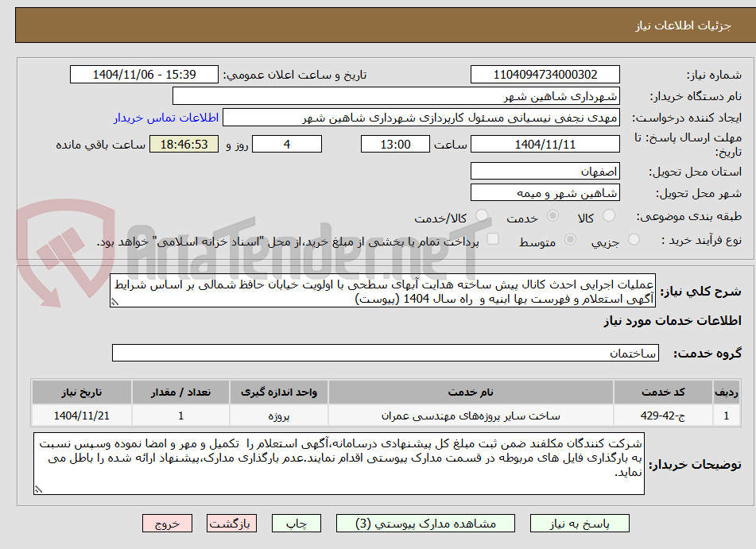756x549 pixels.
Task: Click the announcement date field 1404/11/06 - 15:39
Action: (144, 75)
